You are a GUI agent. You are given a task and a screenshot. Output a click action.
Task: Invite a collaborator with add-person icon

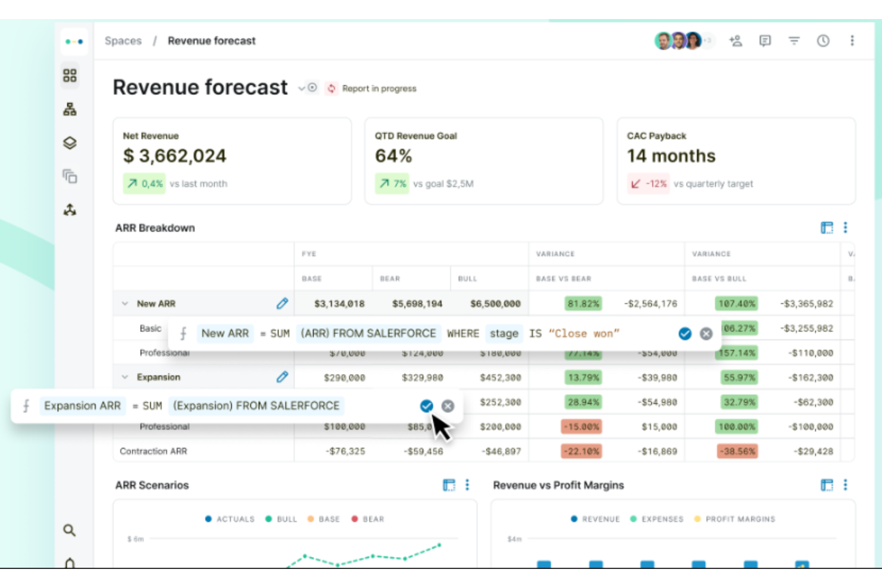735,41
